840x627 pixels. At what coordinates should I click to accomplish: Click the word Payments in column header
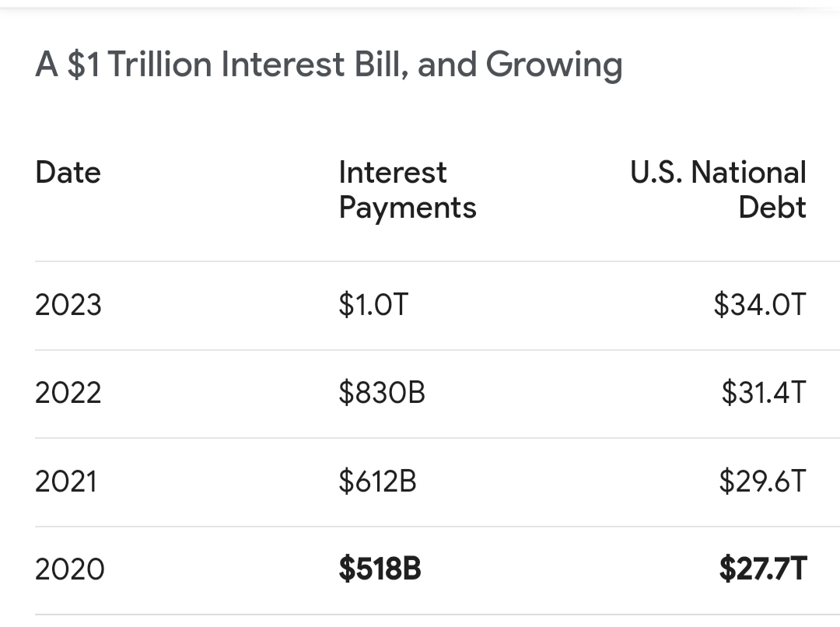408,209
